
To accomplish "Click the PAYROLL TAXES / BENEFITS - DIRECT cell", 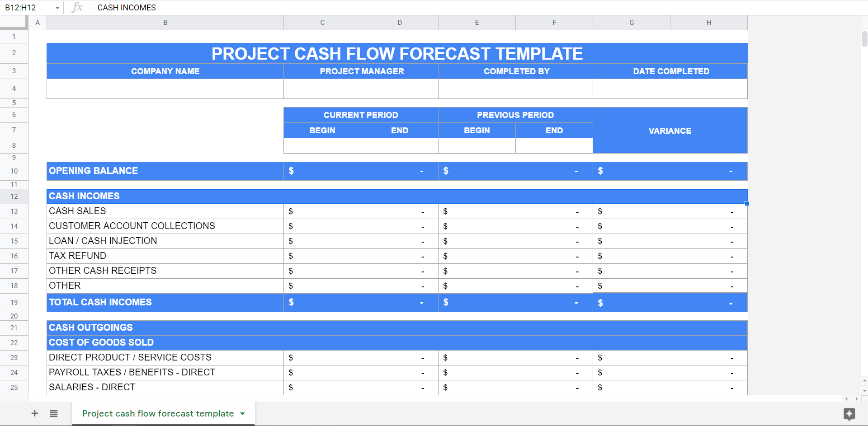I will point(165,372).
